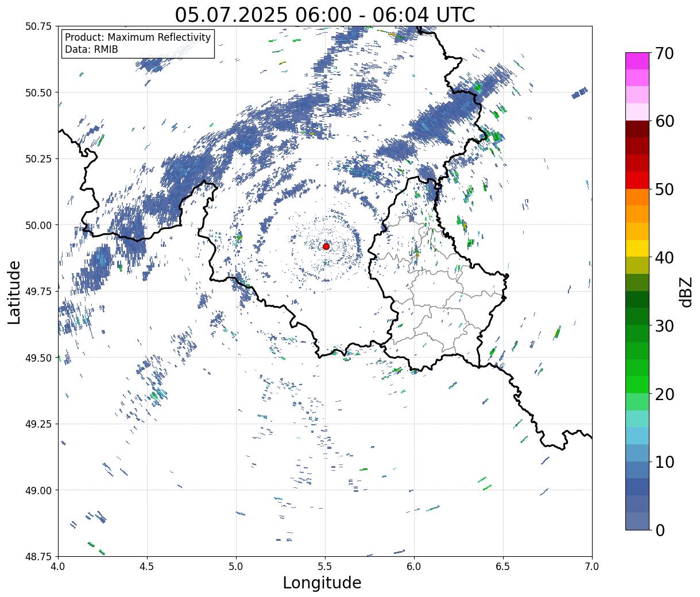700x597 pixels.
Task: Pick the dark red swatch just below 60 dBZ
Action: coord(637,129)
